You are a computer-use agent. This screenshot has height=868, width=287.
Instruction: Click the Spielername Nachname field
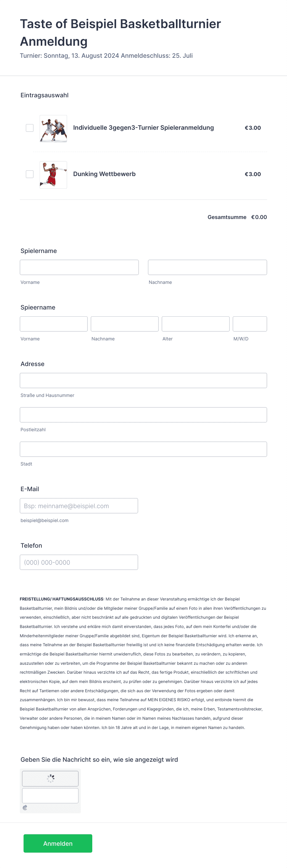[x=208, y=267]
